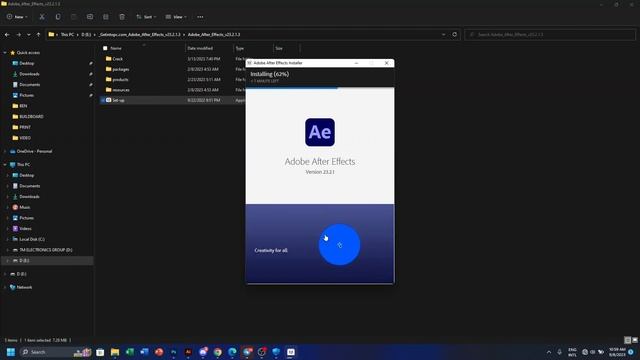
Task: Open the Recent locations dropdown arrow
Action: point(29,35)
